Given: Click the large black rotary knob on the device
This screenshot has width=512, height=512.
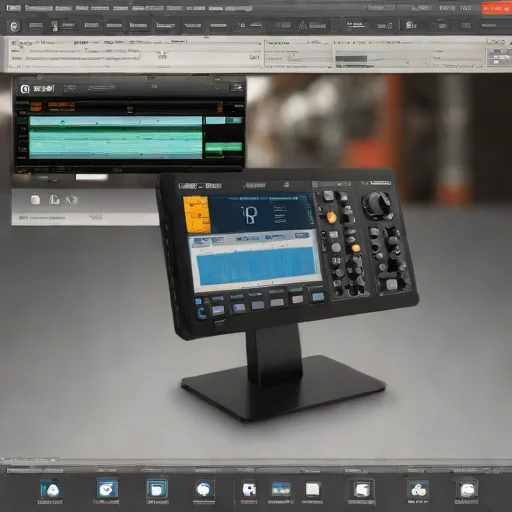Looking at the screenshot, I should 377,203.
